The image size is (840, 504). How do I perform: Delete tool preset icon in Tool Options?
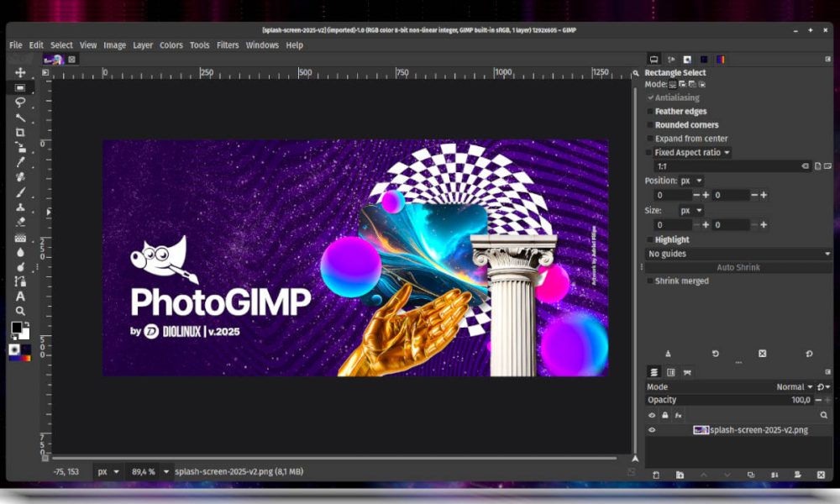point(763,354)
